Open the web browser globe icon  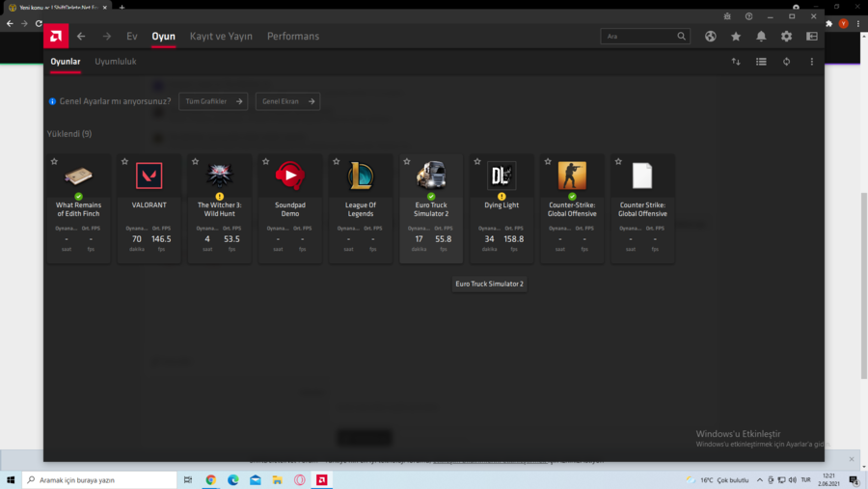click(x=710, y=36)
